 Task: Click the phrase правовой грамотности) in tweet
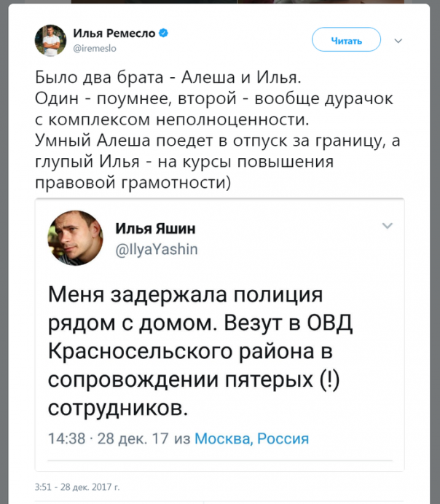coord(132,184)
